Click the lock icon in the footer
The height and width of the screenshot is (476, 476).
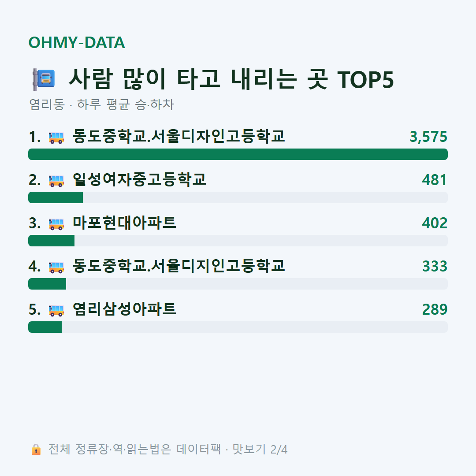click(36, 449)
